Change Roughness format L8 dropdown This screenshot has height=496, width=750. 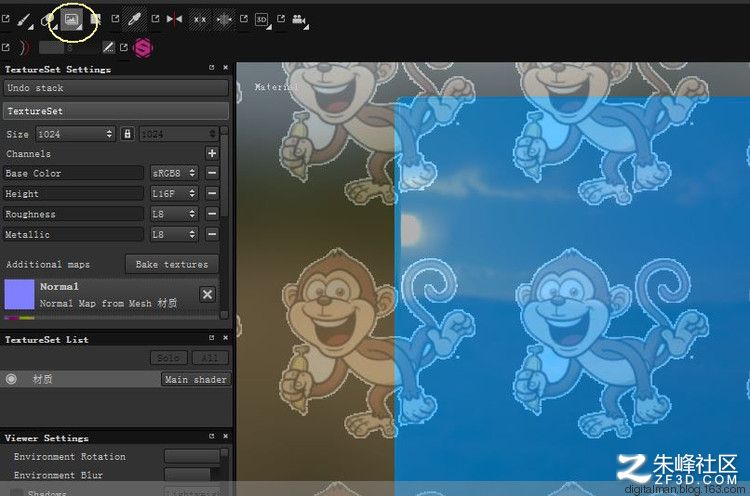click(174, 213)
